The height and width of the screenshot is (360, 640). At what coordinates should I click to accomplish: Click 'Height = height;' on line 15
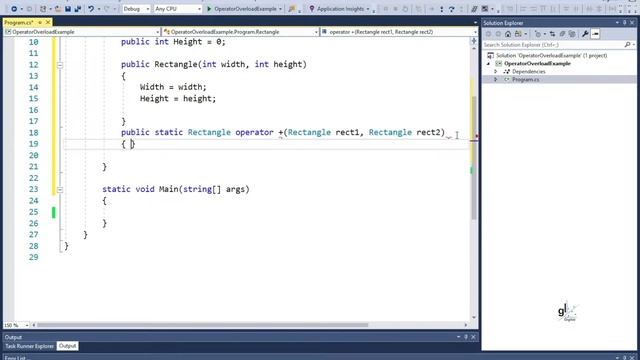tap(178, 99)
